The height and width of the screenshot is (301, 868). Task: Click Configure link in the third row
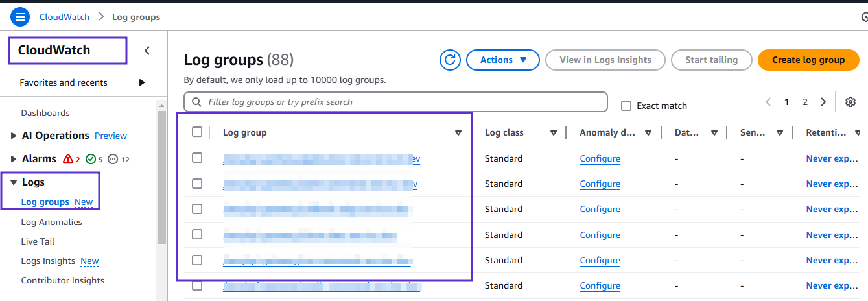click(x=600, y=209)
